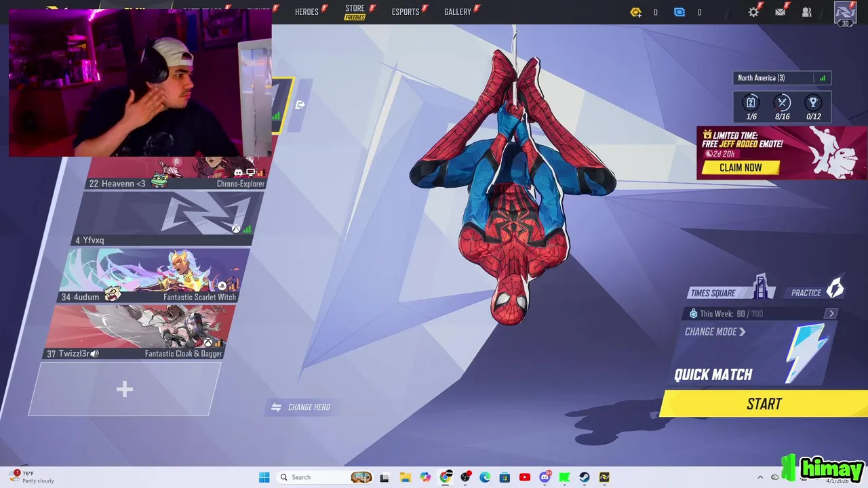Open Copilot from the taskbar
The width and height of the screenshot is (868, 488).
425,477
